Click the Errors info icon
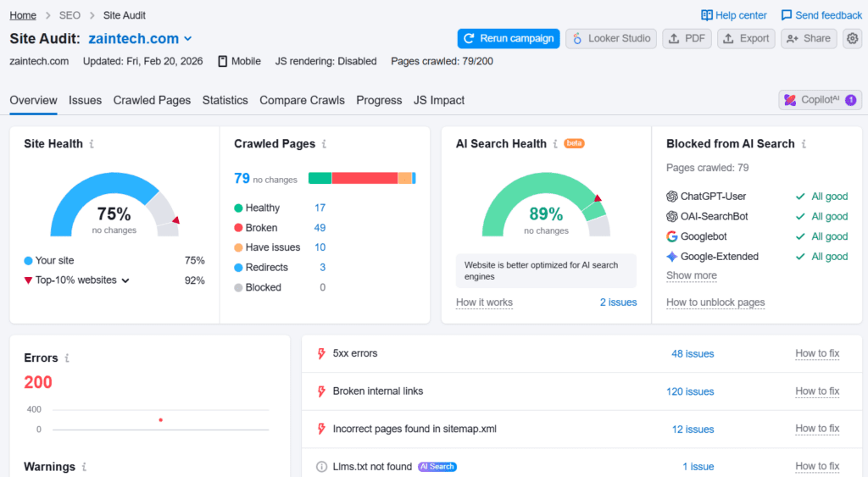Screen dimensions: 868x477 tap(67, 358)
